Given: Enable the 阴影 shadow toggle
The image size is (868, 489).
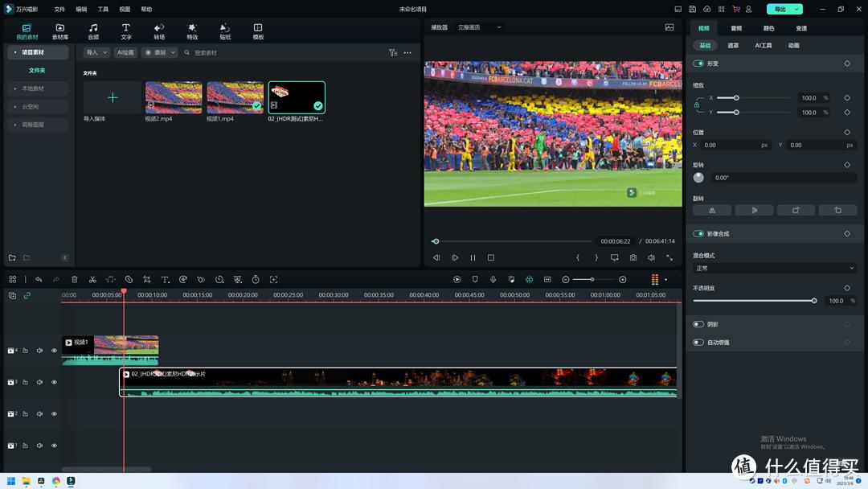Looking at the screenshot, I should click(x=698, y=324).
